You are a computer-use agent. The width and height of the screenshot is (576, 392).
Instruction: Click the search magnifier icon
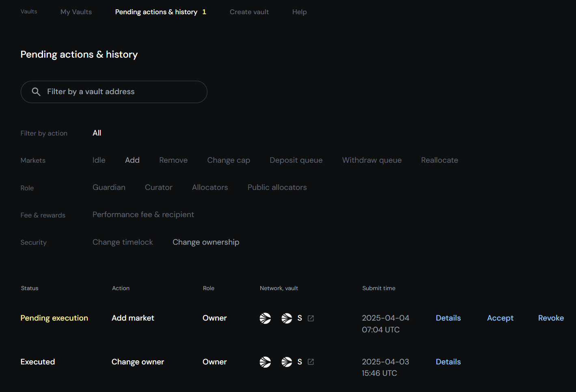(x=36, y=92)
